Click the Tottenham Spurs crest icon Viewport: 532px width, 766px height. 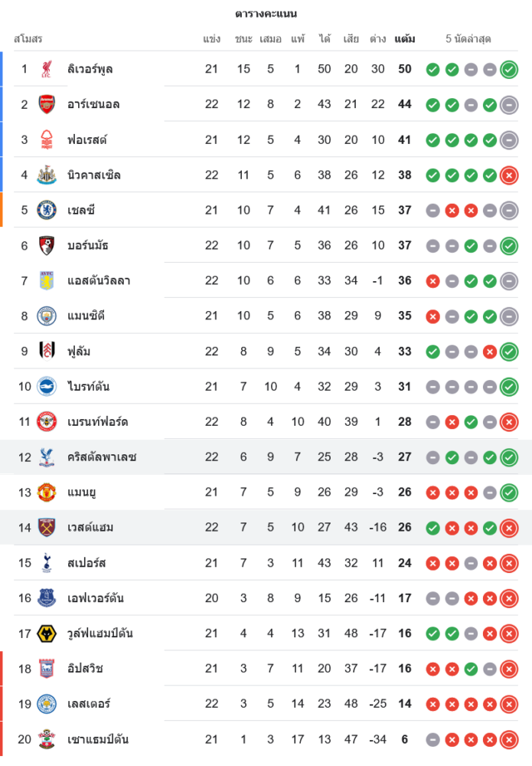click(47, 563)
